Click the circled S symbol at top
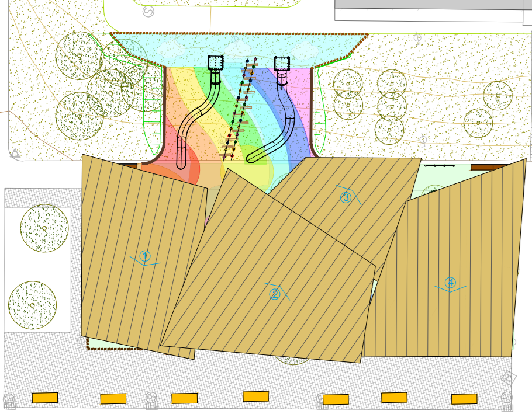The height and width of the screenshot is (414, 532). pos(148,12)
